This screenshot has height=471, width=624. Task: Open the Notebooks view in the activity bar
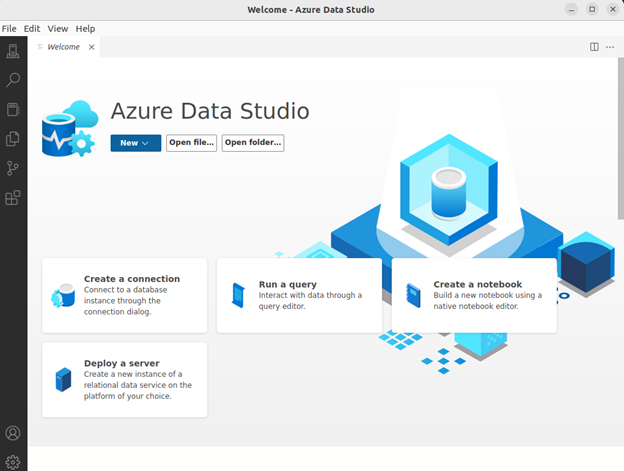pos(13,109)
